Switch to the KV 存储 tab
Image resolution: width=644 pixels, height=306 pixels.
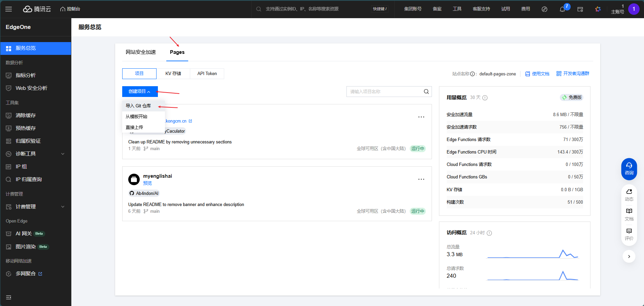(173, 74)
